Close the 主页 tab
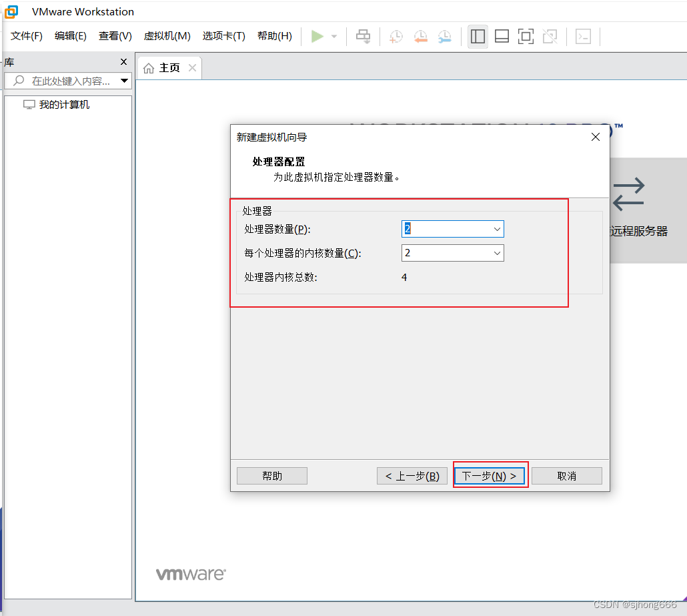Image resolution: width=687 pixels, height=616 pixels. (x=192, y=68)
